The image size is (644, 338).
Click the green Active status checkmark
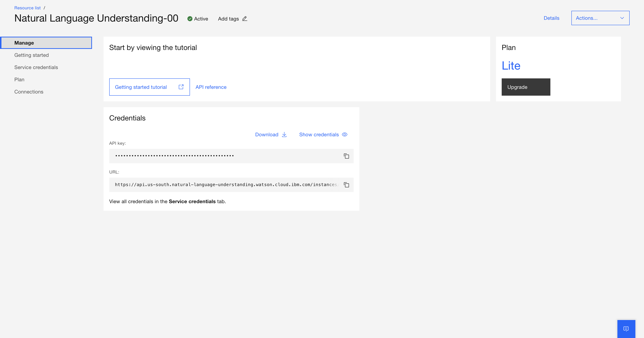(x=190, y=19)
